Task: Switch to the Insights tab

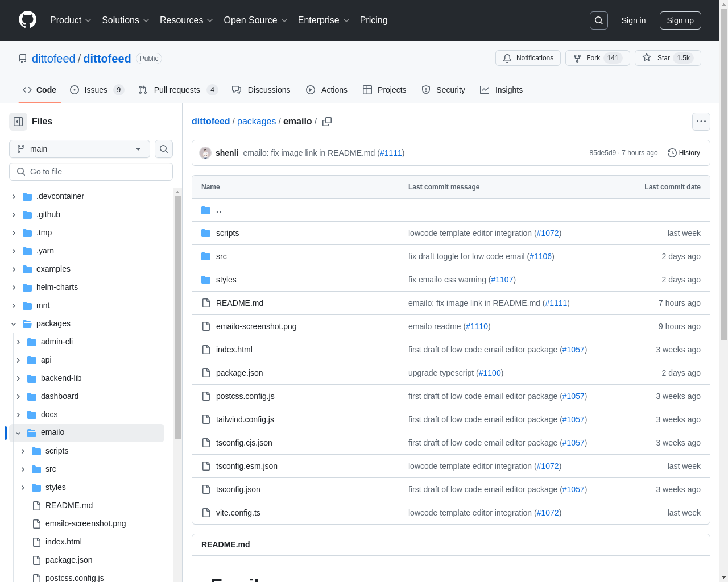Action: [x=501, y=90]
